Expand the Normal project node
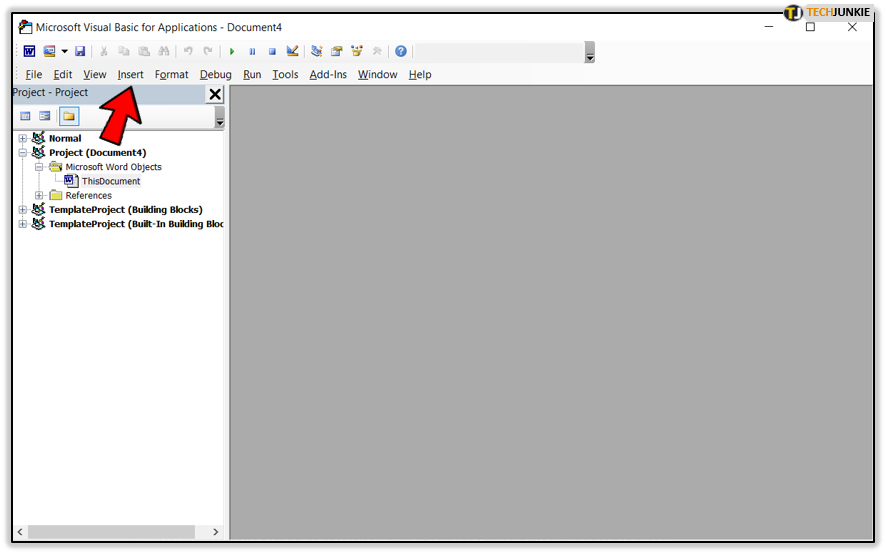Viewport: 886px width, 554px height. click(x=23, y=138)
